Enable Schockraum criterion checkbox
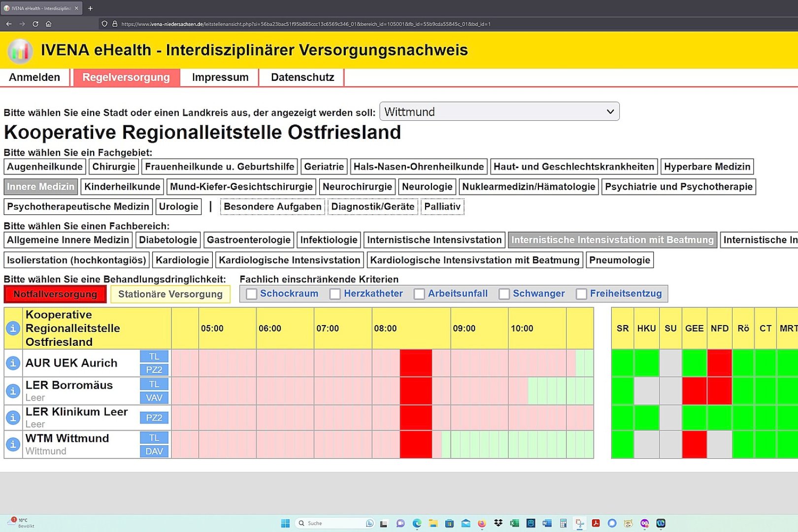 [x=251, y=294]
